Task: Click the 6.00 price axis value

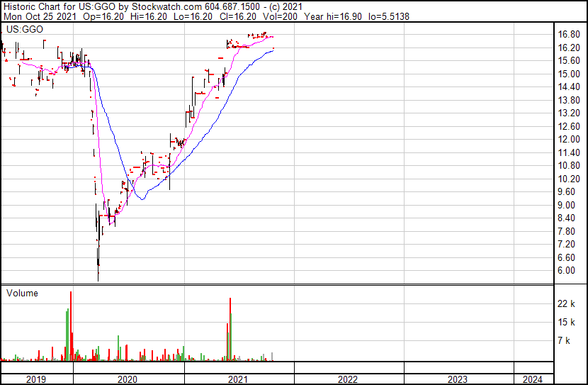Action: (x=566, y=271)
